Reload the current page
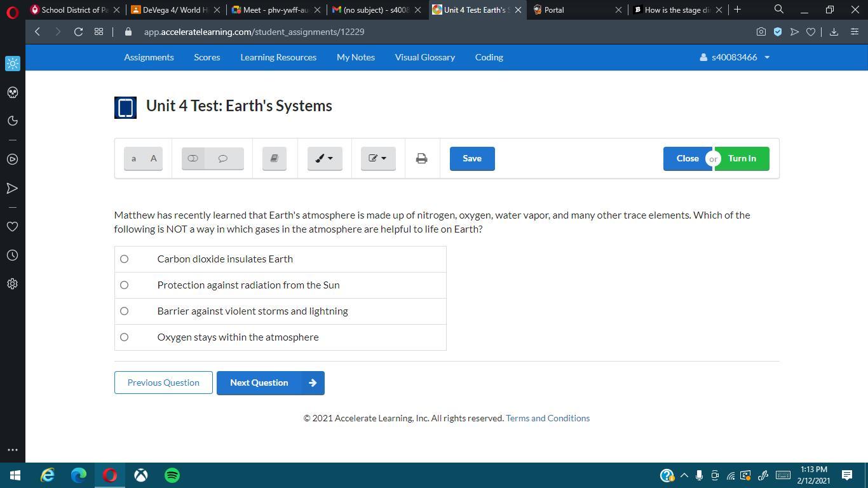Viewport: 868px width, 488px height. (78, 32)
